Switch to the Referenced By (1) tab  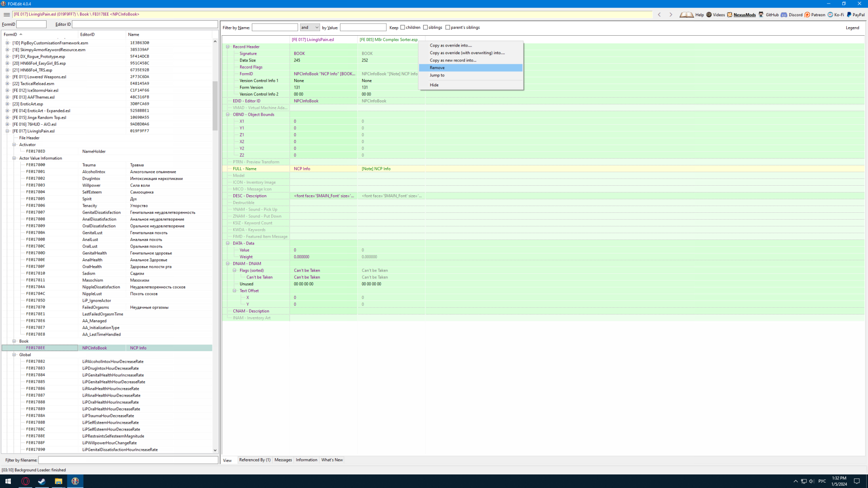coord(255,460)
